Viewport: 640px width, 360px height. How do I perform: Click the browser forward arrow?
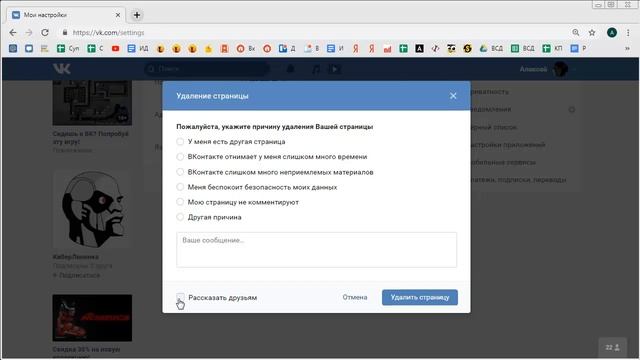coord(29,33)
